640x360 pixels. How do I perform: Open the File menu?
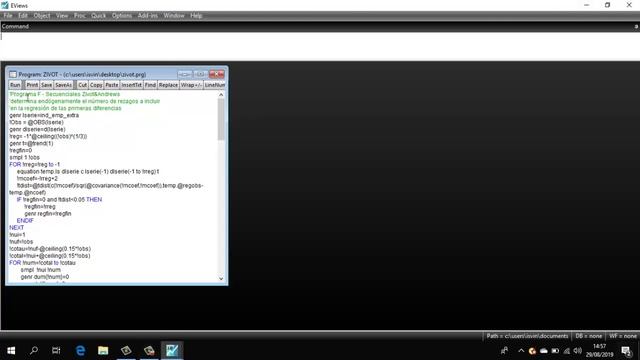click(8, 16)
